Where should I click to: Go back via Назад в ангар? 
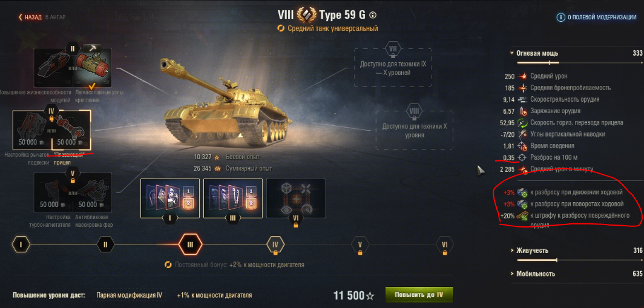point(42,18)
